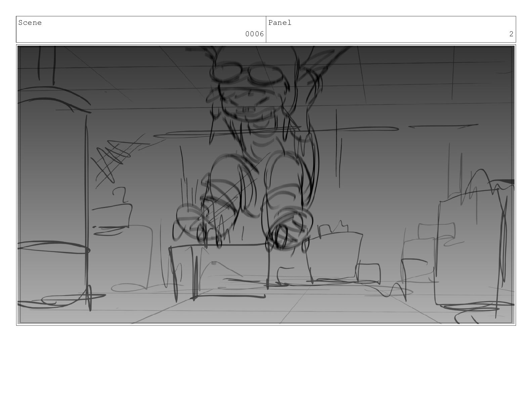The image size is (532, 411).
Task: Select the storyboard sketch panel image
Action: (x=266, y=185)
